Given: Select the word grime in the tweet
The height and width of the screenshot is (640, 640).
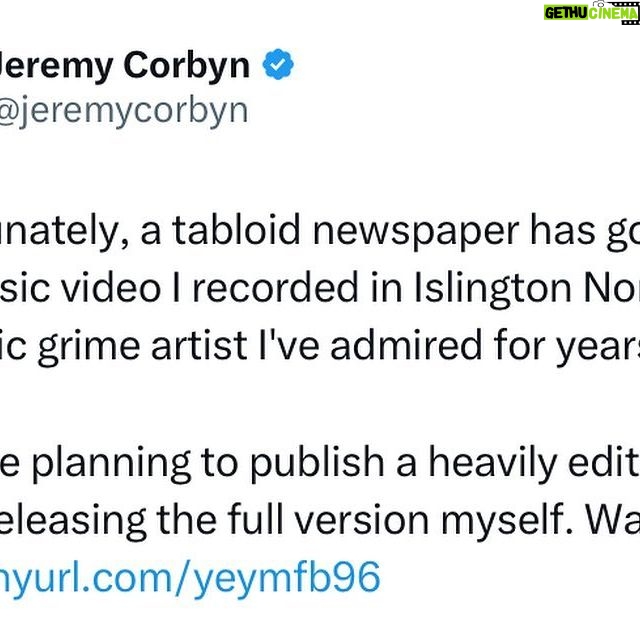Looking at the screenshot, I should click(x=89, y=348).
